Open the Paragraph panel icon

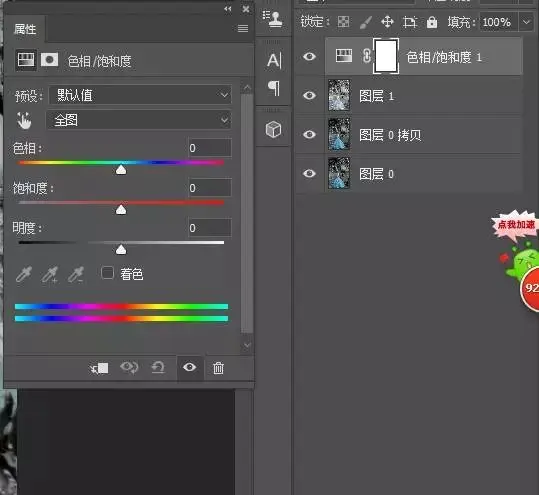274,89
